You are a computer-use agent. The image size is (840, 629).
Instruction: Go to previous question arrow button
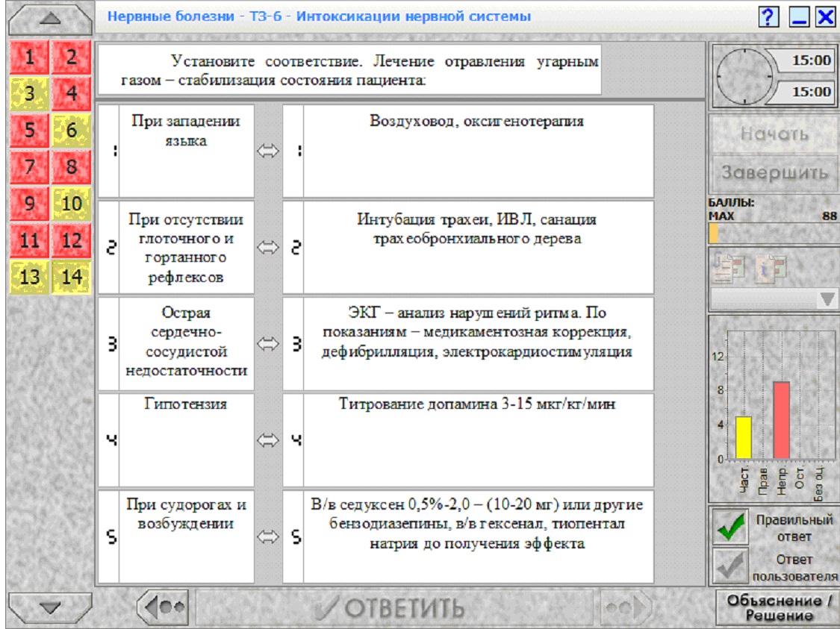[x=164, y=607]
